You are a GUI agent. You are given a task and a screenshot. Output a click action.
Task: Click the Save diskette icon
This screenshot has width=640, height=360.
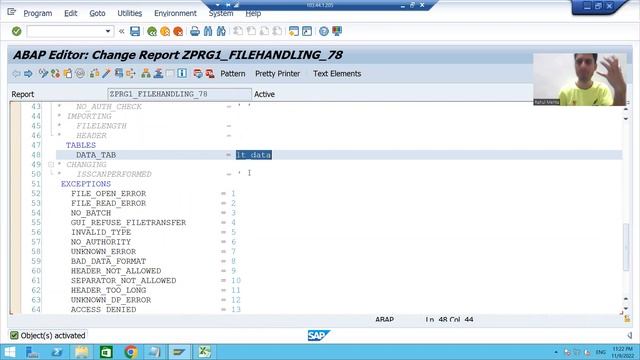coord(135,31)
